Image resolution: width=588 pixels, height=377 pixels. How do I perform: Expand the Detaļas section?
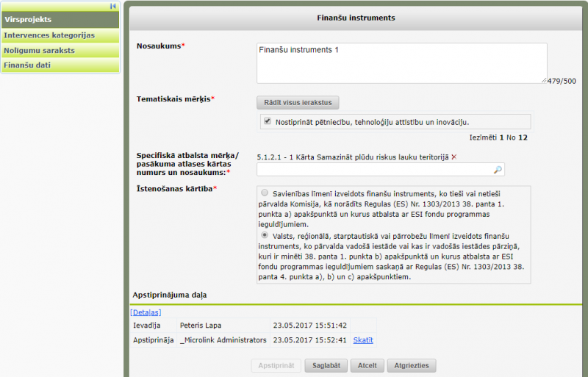(146, 312)
